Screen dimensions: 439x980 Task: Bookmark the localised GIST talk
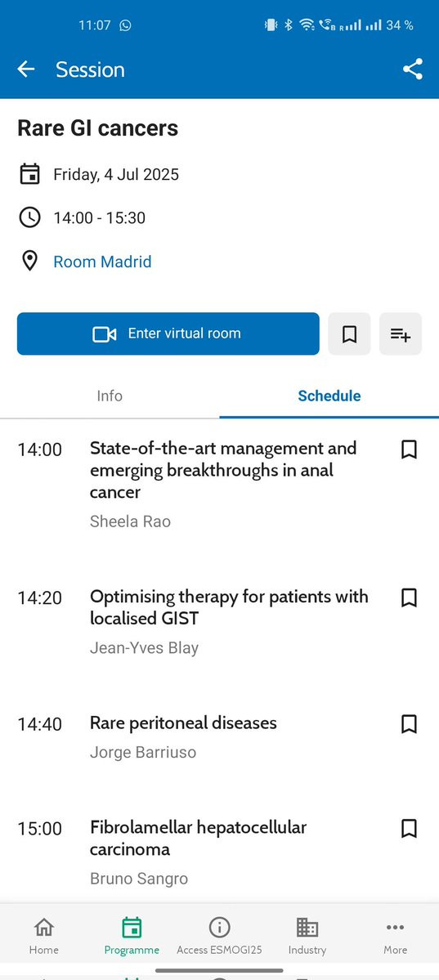pos(409,598)
